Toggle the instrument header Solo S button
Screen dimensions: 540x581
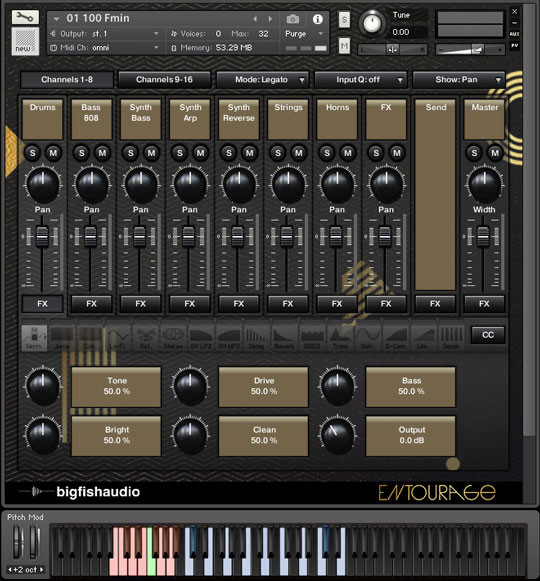tap(344, 20)
